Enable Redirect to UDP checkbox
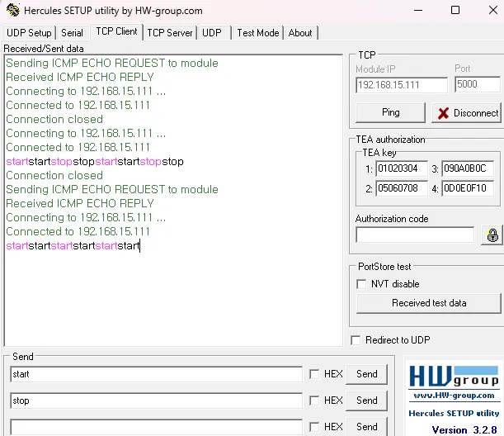This screenshot has height=436, width=504. click(x=356, y=340)
